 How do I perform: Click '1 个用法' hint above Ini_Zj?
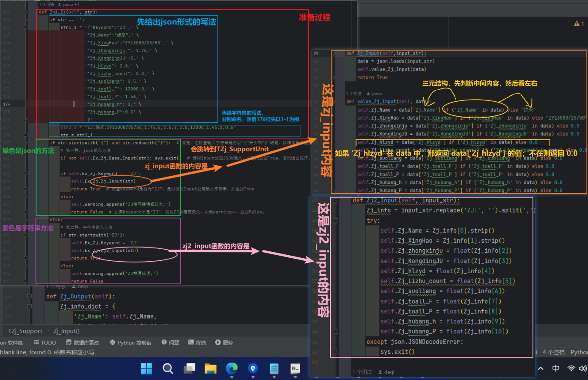click(x=46, y=5)
